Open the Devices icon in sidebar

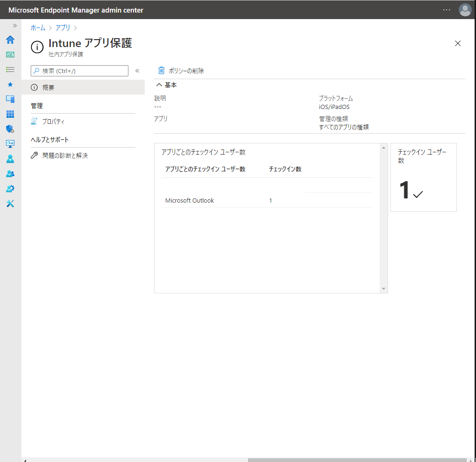10,99
